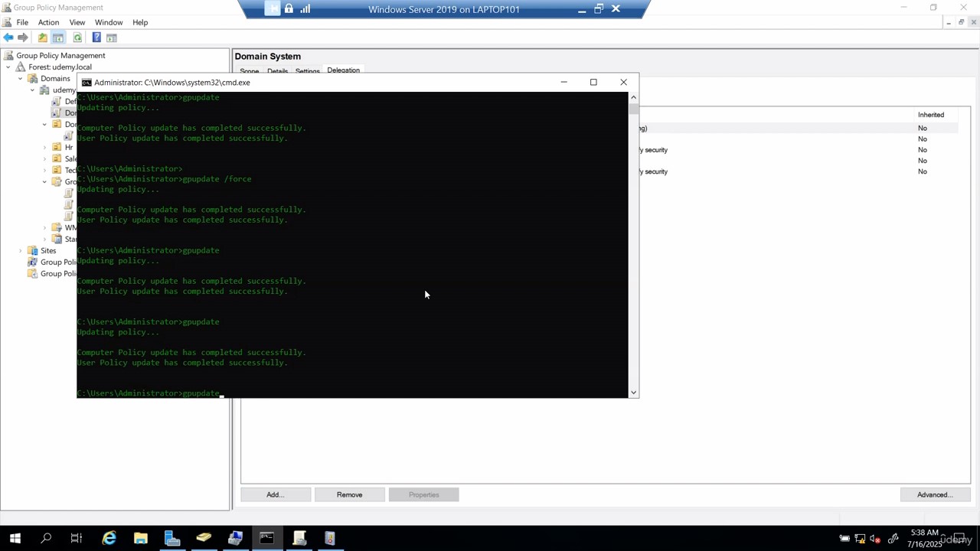980x551 pixels.
Task: Launch Internet Explorer from taskbar
Action: 109,538
